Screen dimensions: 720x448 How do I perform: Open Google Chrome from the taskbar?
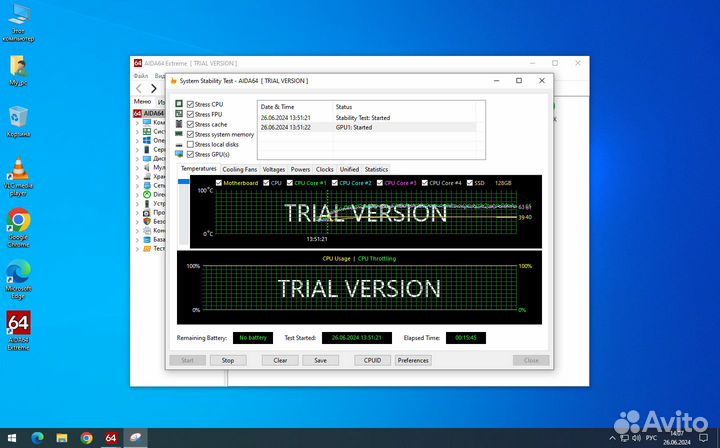coord(86,438)
